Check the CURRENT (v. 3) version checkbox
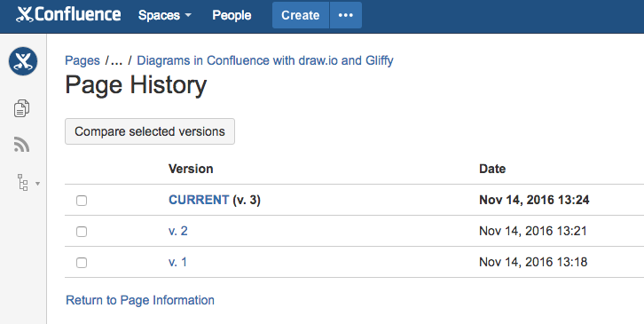The width and height of the screenshot is (644, 324). click(x=82, y=201)
